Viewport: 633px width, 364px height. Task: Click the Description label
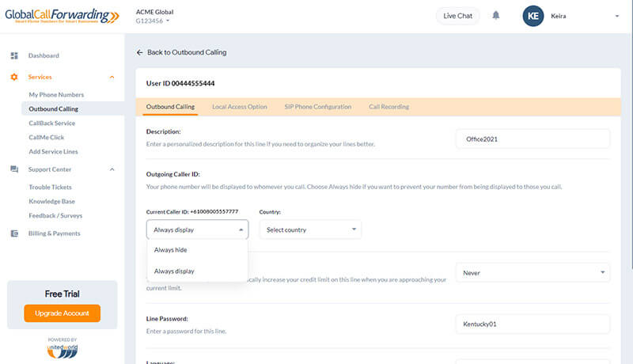[x=164, y=131]
